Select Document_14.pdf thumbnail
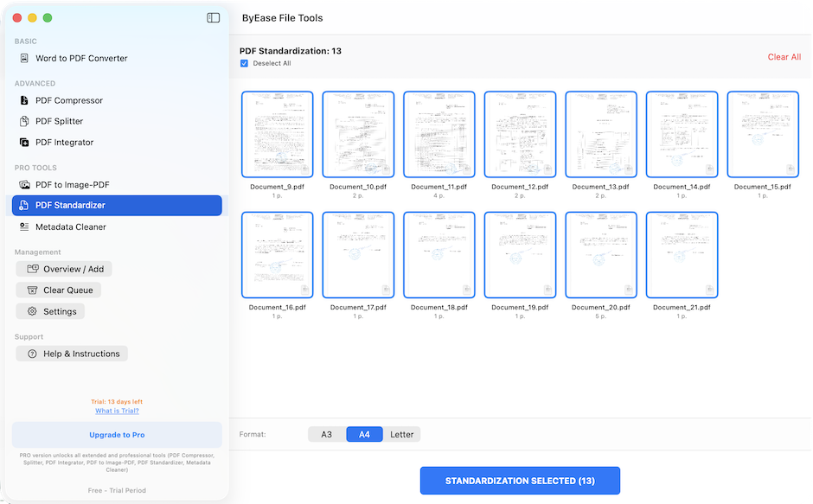Screen dimensions: 813x504 pos(682,134)
